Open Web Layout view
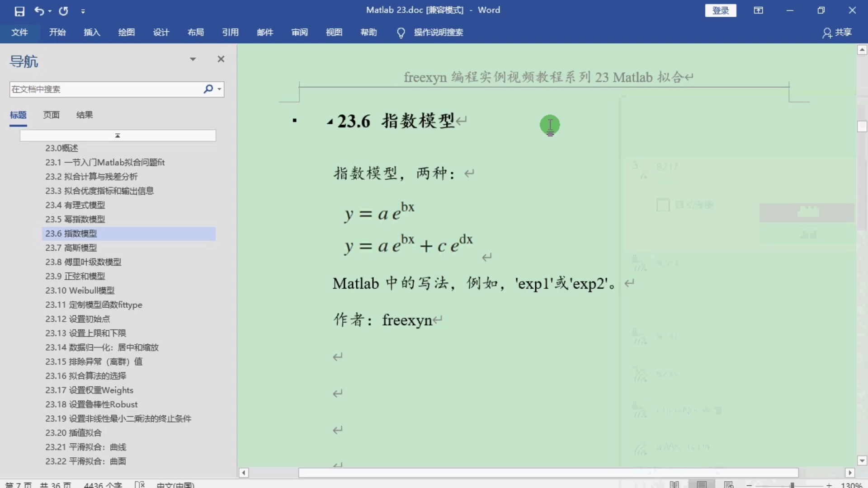Viewport: 868px width, 488px height. pos(729,484)
